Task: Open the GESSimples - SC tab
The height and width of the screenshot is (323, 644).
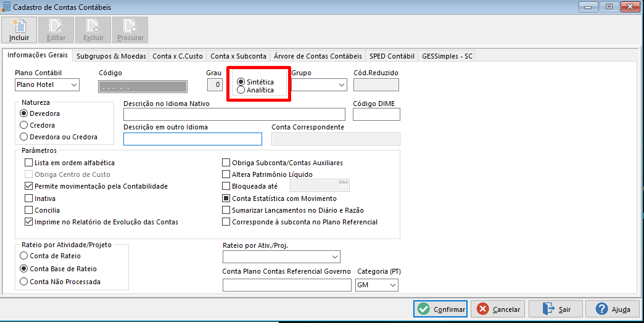Action: pyautogui.click(x=447, y=56)
